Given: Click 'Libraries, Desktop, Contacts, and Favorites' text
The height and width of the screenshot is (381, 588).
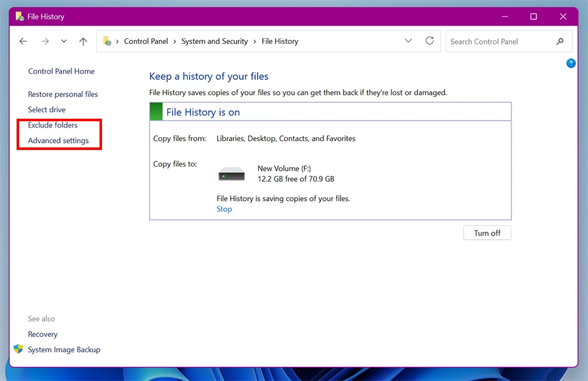Looking at the screenshot, I should (x=286, y=138).
